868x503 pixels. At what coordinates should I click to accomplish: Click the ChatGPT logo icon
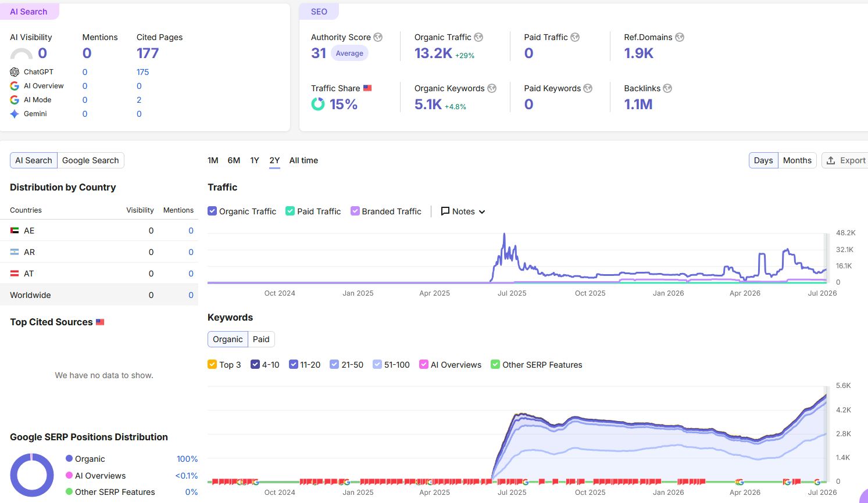point(15,72)
